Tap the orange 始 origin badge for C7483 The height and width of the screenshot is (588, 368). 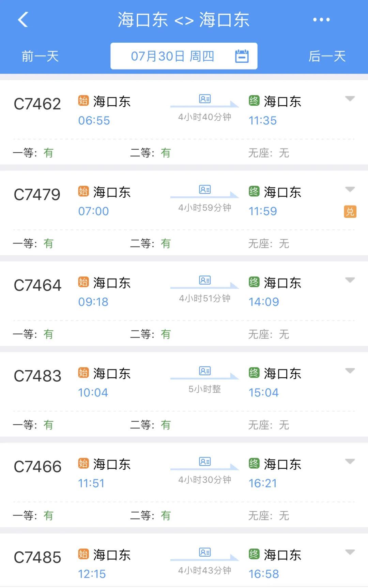point(83,373)
